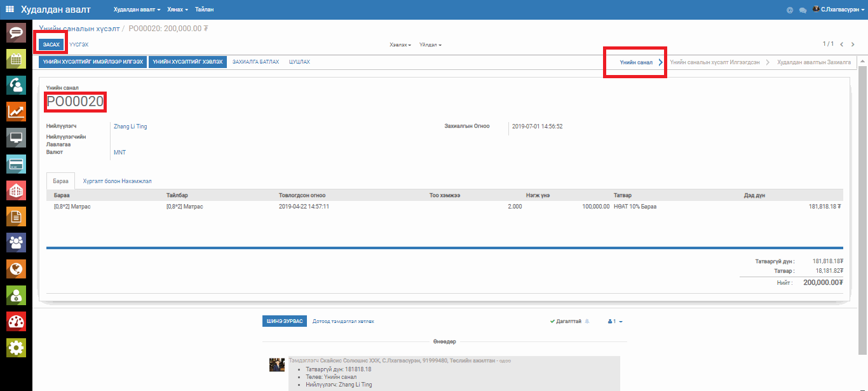Image resolution: width=868 pixels, height=391 pixels.
Task: Open the warehouse building sidebar icon
Action: pyautogui.click(x=16, y=190)
